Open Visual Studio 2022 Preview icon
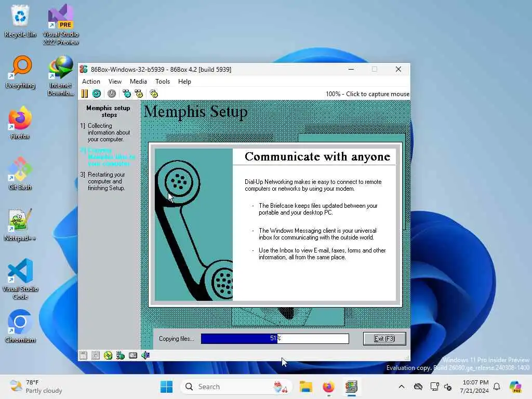Image resolution: width=532 pixels, height=399 pixels. click(61, 24)
